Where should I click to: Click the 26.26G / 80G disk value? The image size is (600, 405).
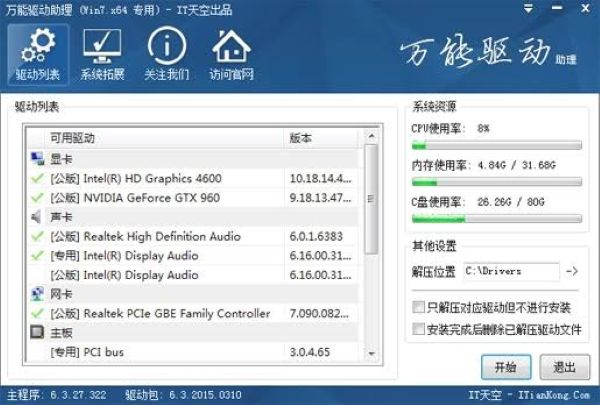pyautogui.click(x=511, y=202)
